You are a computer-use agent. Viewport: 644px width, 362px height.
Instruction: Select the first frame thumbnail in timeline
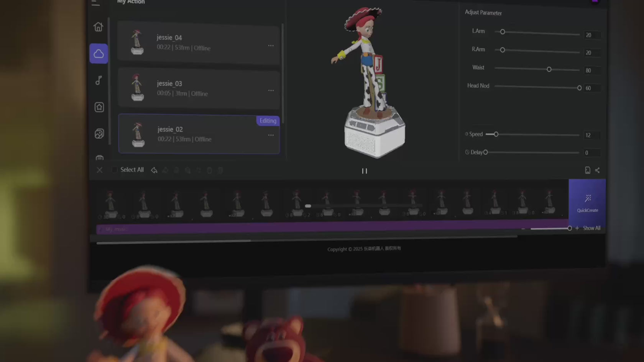point(111,203)
